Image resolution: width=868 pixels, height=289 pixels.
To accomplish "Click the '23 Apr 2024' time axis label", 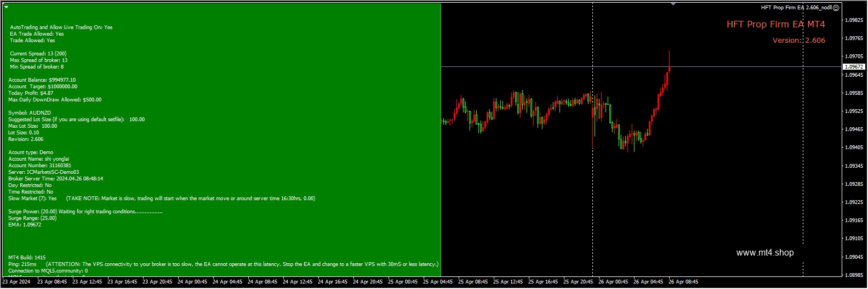I will tap(16, 282).
